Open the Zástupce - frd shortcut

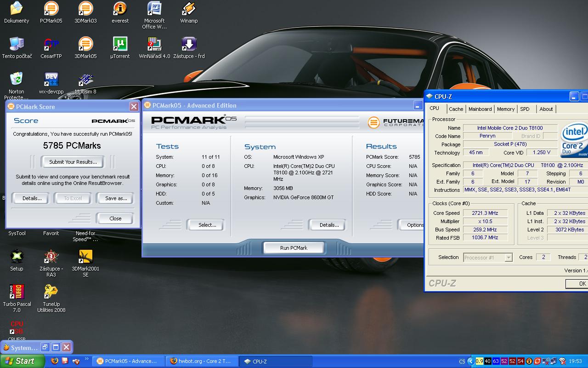(x=189, y=48)
